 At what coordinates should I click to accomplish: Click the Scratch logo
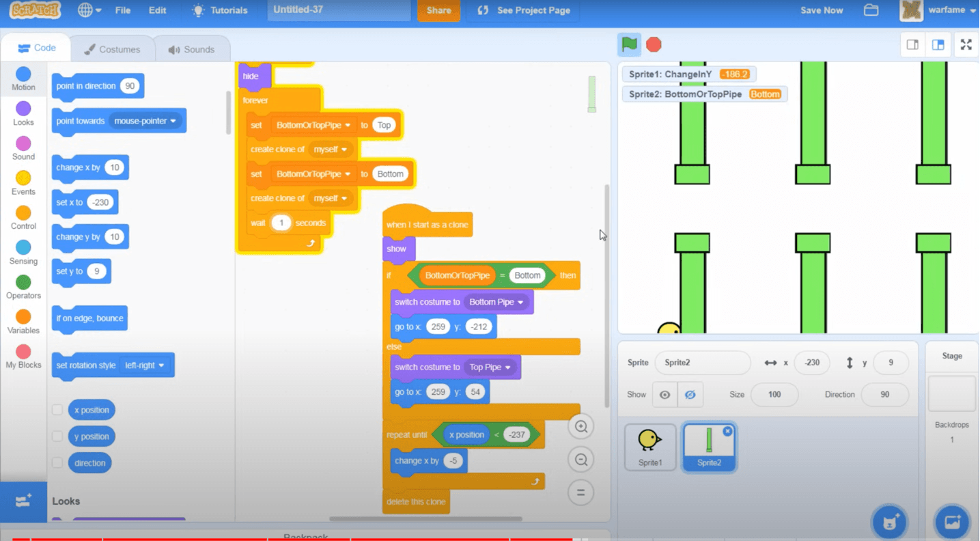click(x=35, y=10)
